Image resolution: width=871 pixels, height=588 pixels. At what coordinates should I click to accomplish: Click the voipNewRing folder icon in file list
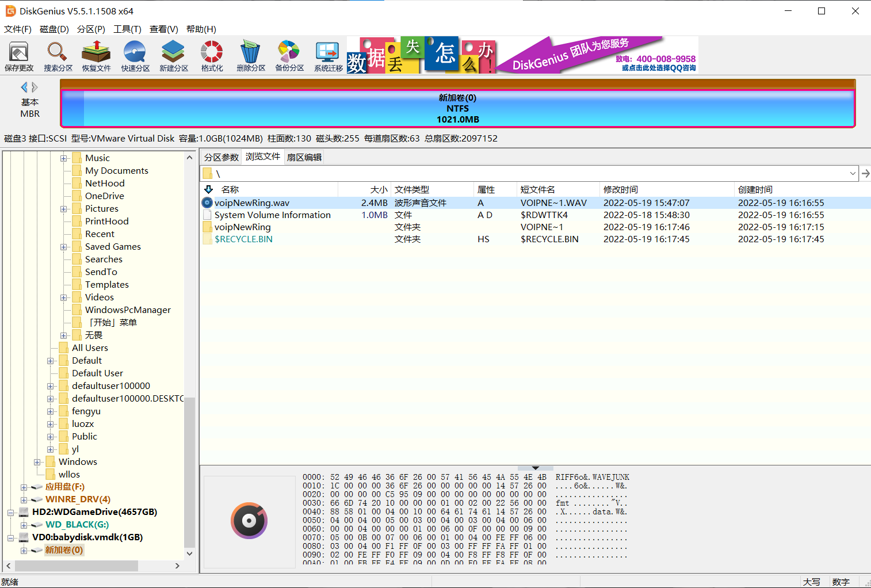(207, 227)
